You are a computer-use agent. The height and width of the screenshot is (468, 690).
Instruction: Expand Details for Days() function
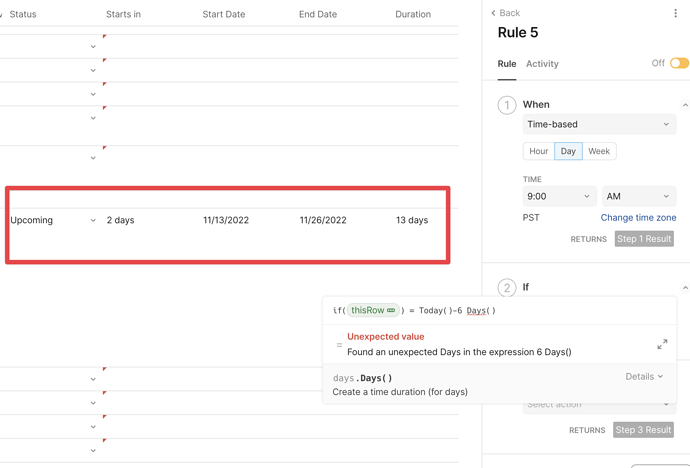coord(644,377)
